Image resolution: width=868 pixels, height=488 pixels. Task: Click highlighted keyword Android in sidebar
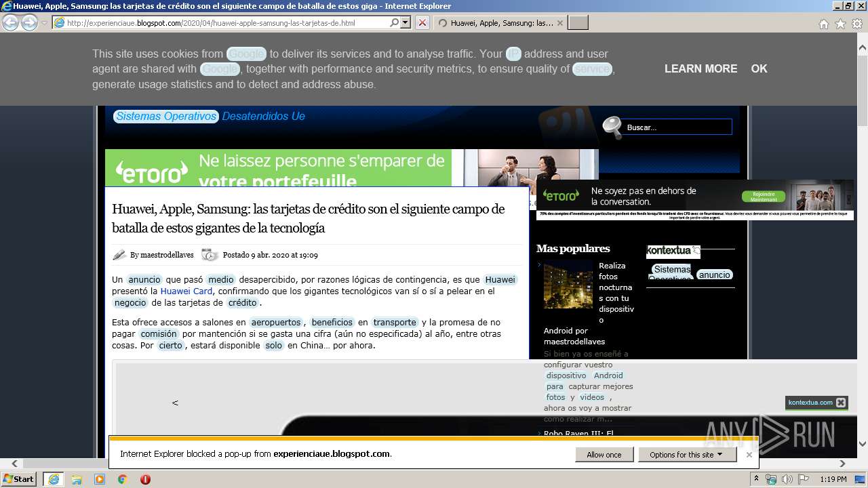pyautogui.click(x=608, y=375)
